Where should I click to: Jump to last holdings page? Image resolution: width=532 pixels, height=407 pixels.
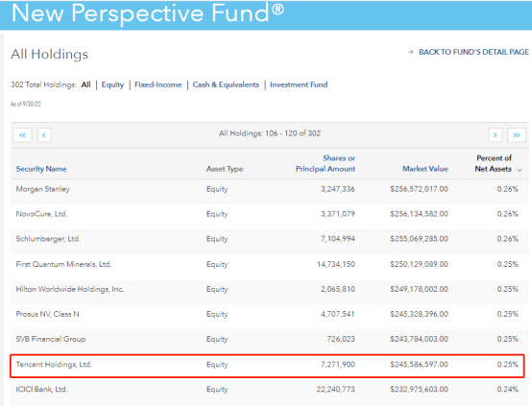coord(517,135)
